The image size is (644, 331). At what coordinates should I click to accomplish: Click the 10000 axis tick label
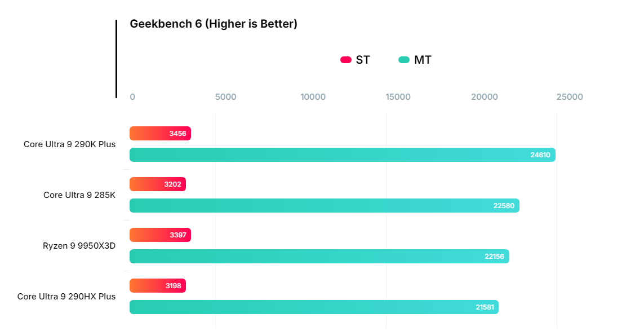tap(313, 97)
